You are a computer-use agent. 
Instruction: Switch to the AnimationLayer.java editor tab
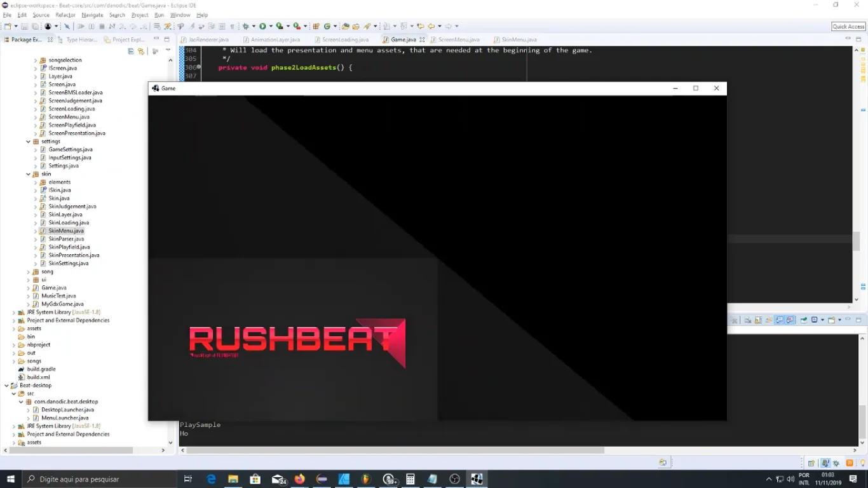(271, 39)
